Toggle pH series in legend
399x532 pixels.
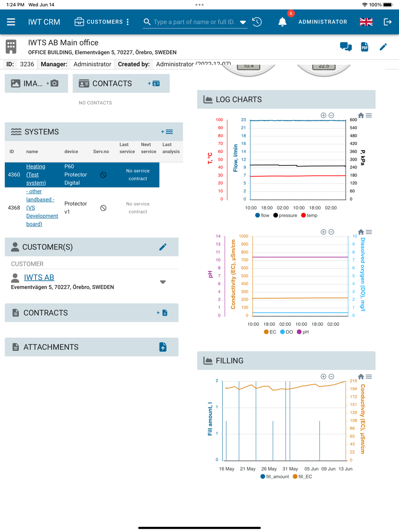(x=303, y=332)
